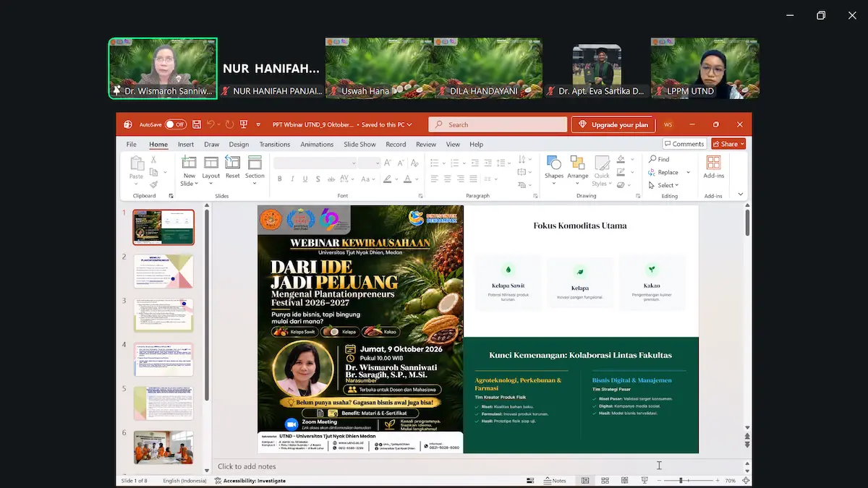868x488 pixels.
Task: Click Upgrade your plan button
Action: (x=613, y=124)
